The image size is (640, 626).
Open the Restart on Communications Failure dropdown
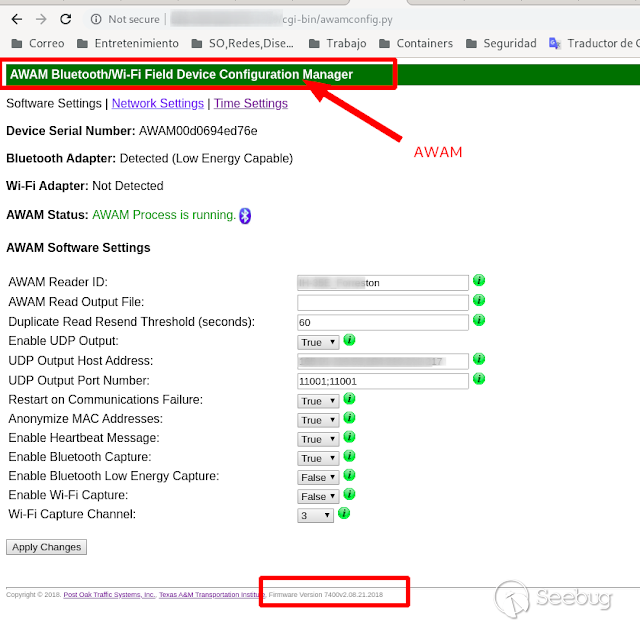[x=318, y=401]
